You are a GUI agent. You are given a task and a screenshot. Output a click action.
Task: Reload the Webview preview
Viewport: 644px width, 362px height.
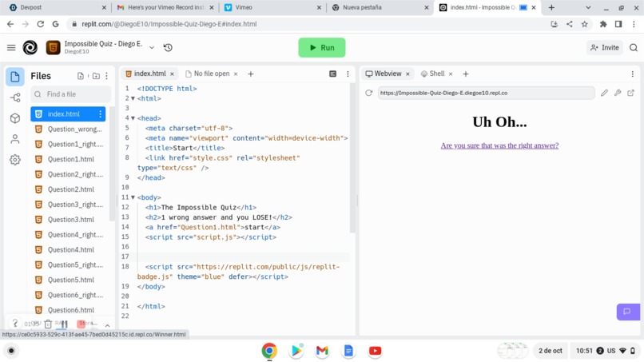[x=369, y=93]
